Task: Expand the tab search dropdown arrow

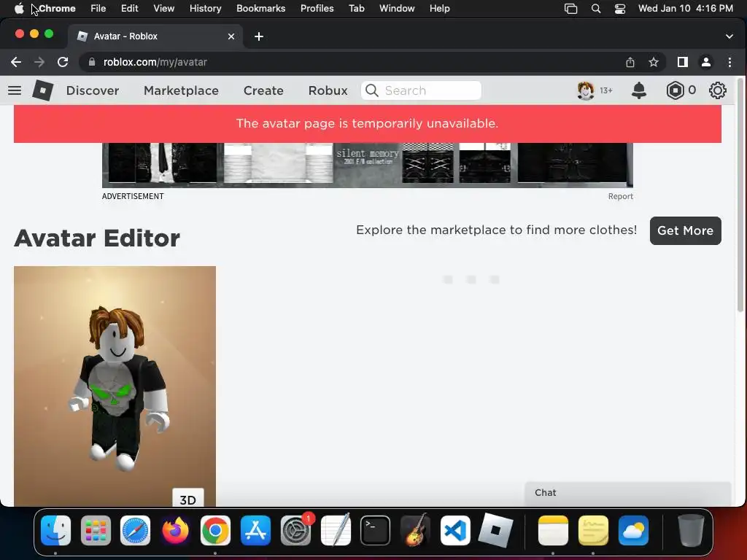Action: pyautogui.click(x=729, y=36)
